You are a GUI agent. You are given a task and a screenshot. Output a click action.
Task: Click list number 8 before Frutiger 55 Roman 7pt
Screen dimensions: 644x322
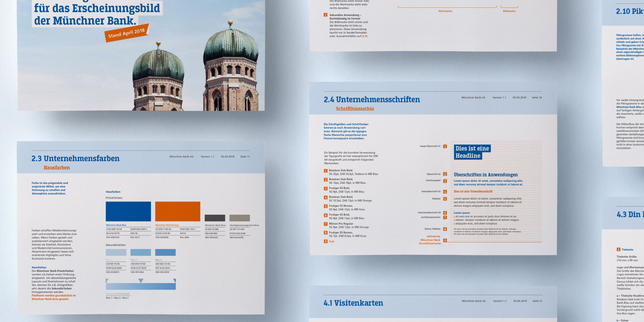point(326,233)
